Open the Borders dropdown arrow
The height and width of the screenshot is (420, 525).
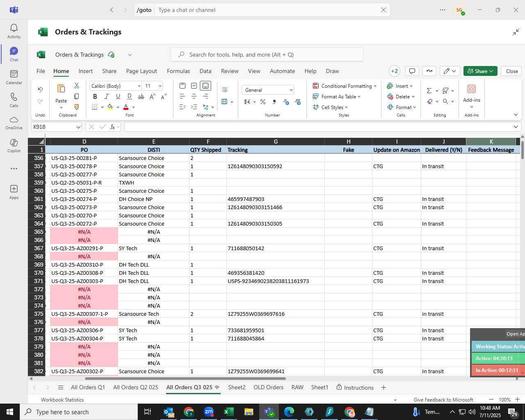102,107
